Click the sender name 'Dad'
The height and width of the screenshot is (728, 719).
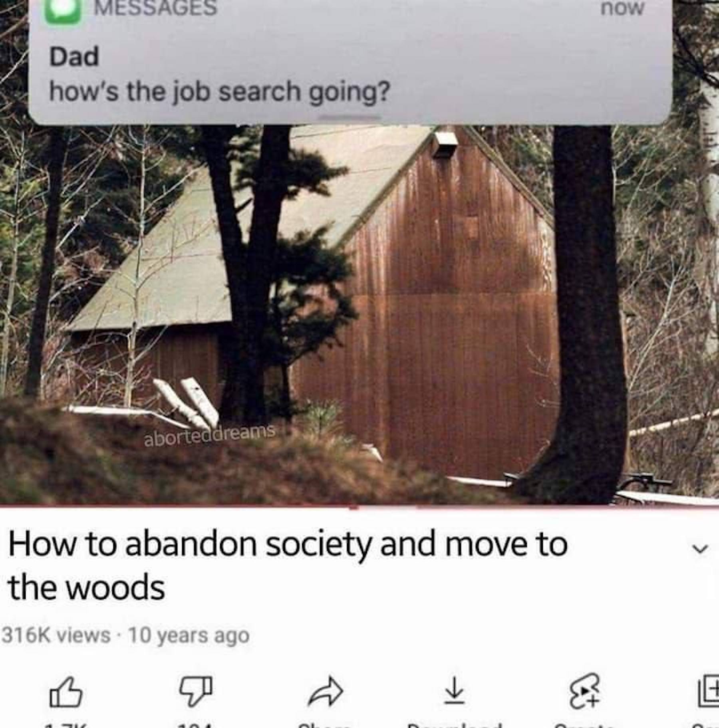pyautogui.click(x=74, y=56)
